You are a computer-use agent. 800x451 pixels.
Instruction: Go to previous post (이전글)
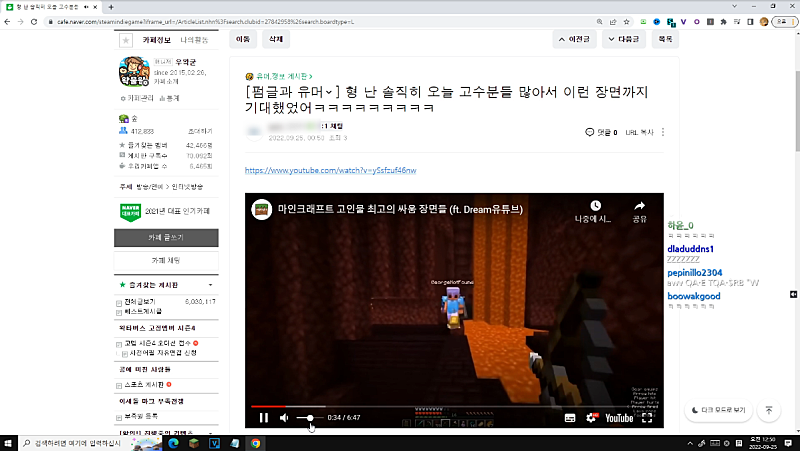click(x=578, y=39)
